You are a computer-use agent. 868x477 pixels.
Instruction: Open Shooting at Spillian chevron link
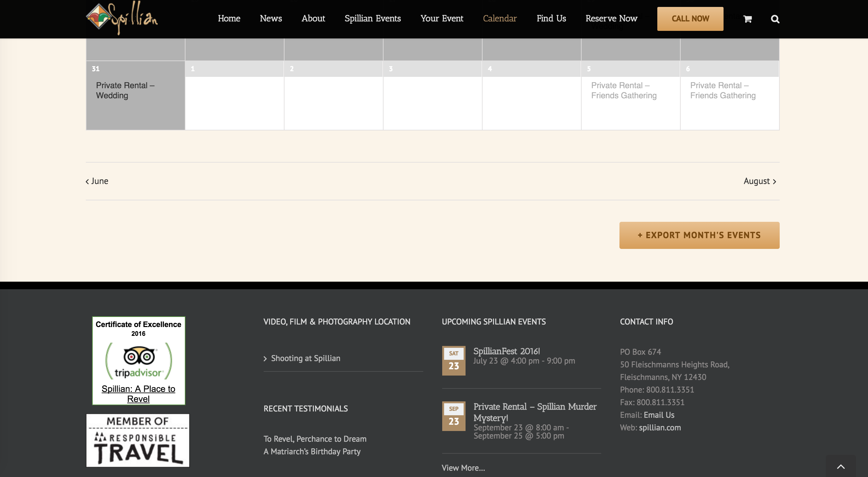(x=305, y=358)
